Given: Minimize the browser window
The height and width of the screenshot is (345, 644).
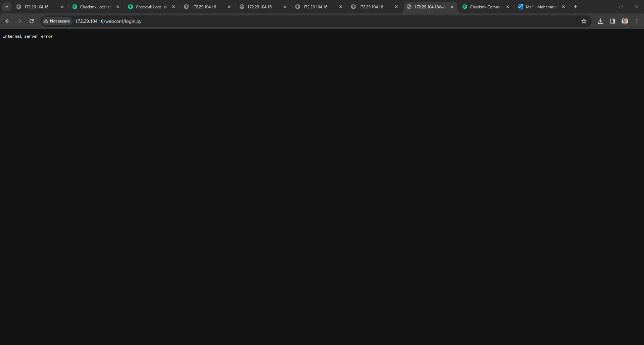Looking at the screenshot, I should tap(606, 7).
